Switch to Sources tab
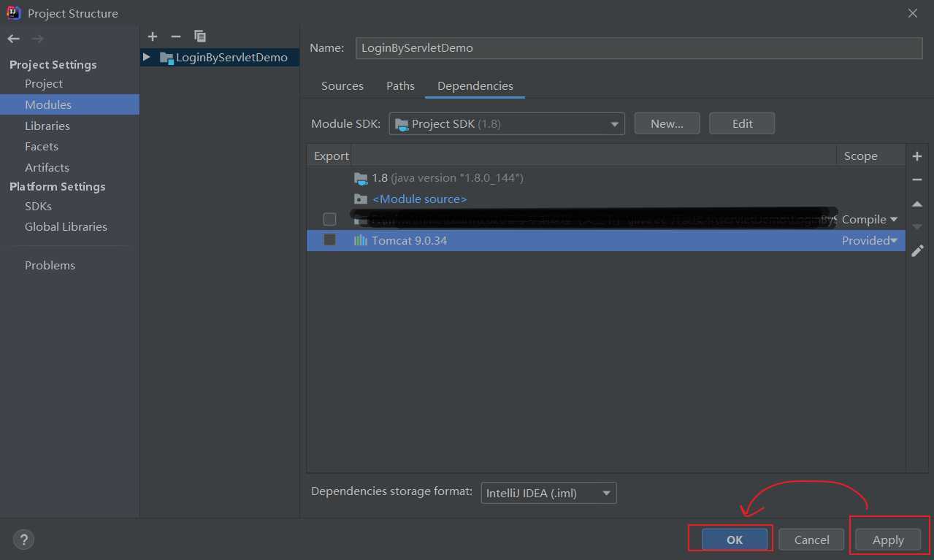The width and height of the screenshot is (934, 560). 342,86
